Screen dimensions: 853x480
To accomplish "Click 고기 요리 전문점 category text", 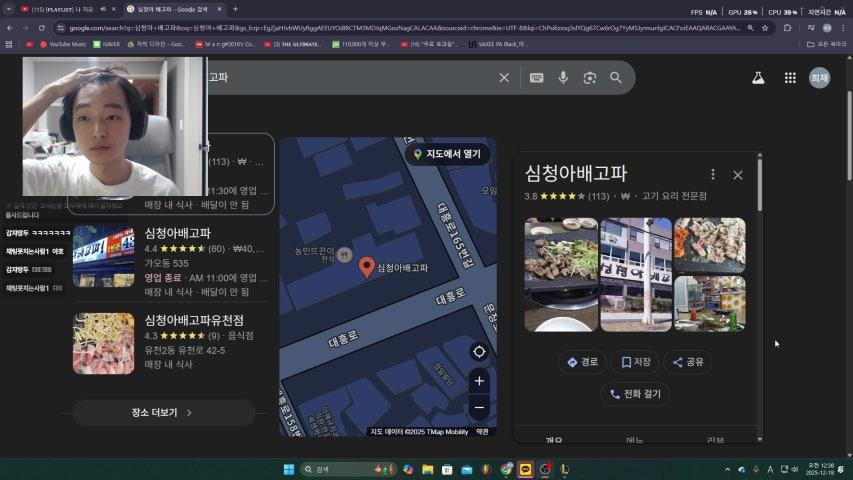I will (x=674, y=196).
